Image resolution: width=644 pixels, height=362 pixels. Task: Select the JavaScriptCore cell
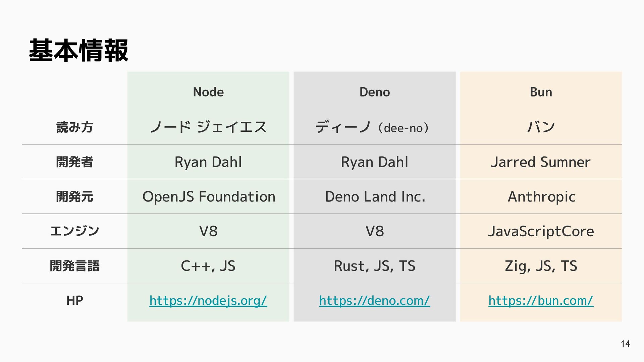click(x=541, y=231)
